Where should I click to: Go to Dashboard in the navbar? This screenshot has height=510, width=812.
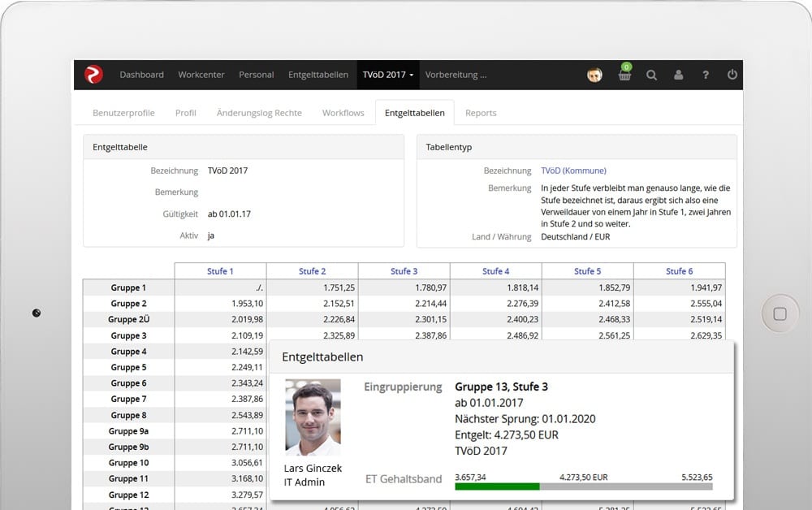tap(141, 75)
